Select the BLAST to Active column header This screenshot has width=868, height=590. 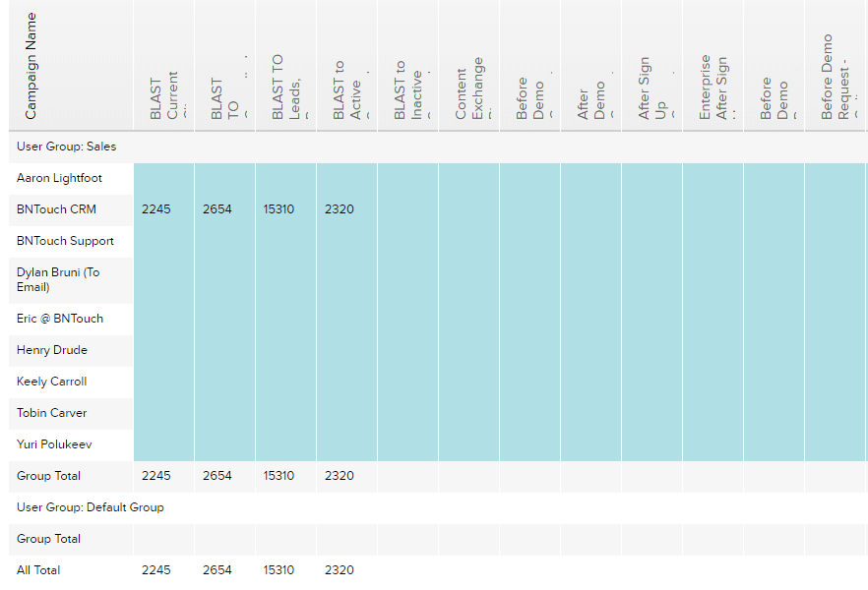pos(346,65)
